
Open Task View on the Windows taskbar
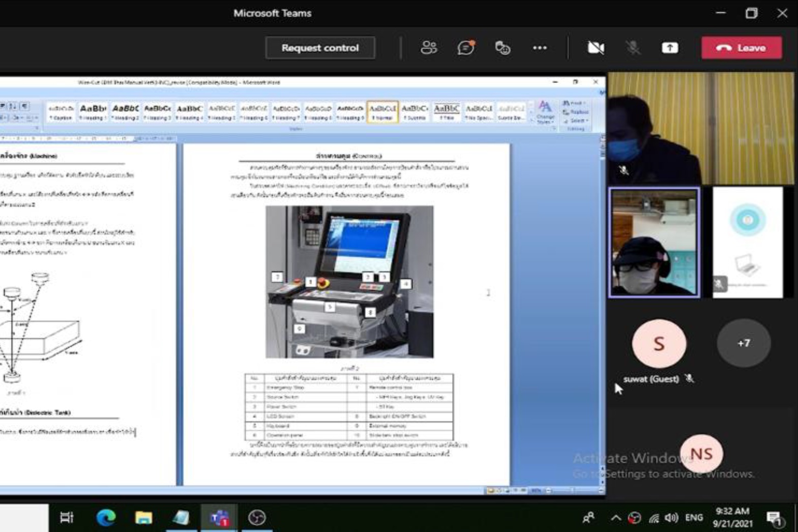click(67, 518)
